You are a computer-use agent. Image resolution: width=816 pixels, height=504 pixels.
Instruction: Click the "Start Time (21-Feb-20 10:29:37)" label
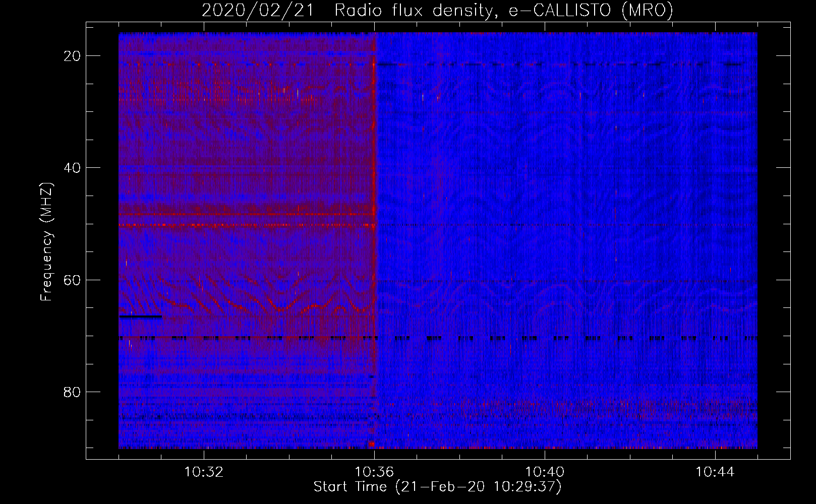coord(437,487)
